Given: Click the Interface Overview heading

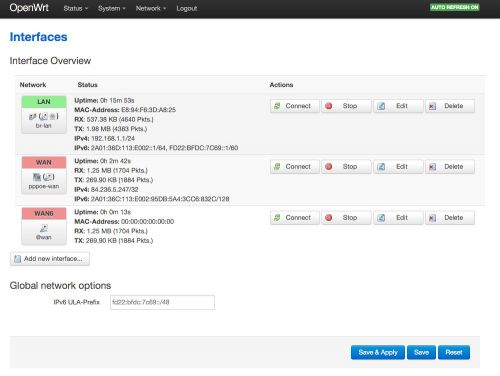Looking at the screenshot, I should pyautogui.click(x=50, y=61).
